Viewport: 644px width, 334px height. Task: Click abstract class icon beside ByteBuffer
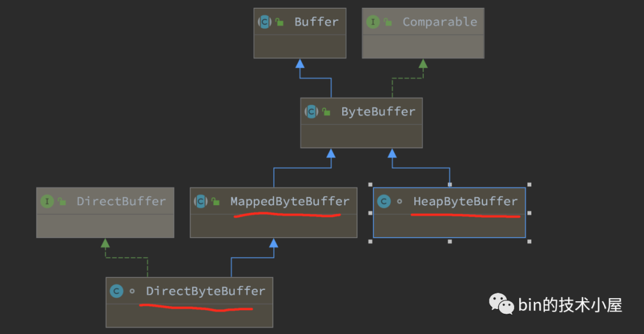tap(311, 112)
